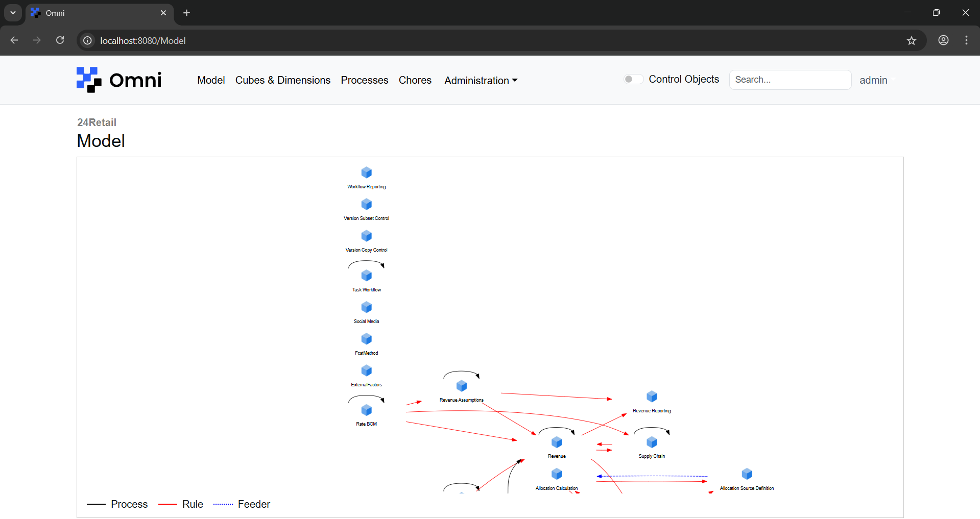
Task: Select the Revenue Assumptions cube icon
Action: [462, 386]
